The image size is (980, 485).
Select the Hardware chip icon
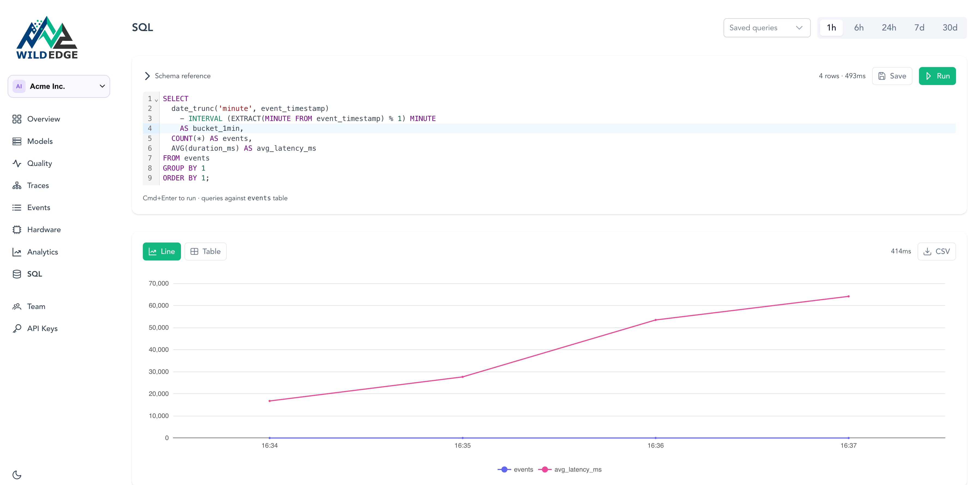[x=17, y=229]
